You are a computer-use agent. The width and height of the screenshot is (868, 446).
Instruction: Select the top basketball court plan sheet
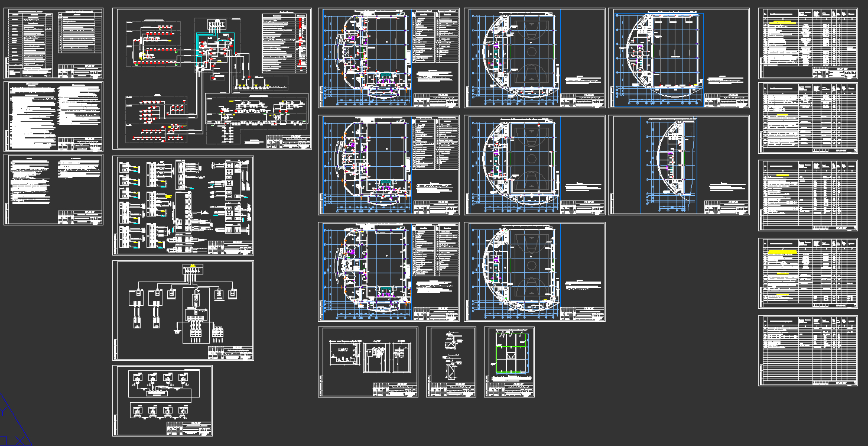(535, 58)
